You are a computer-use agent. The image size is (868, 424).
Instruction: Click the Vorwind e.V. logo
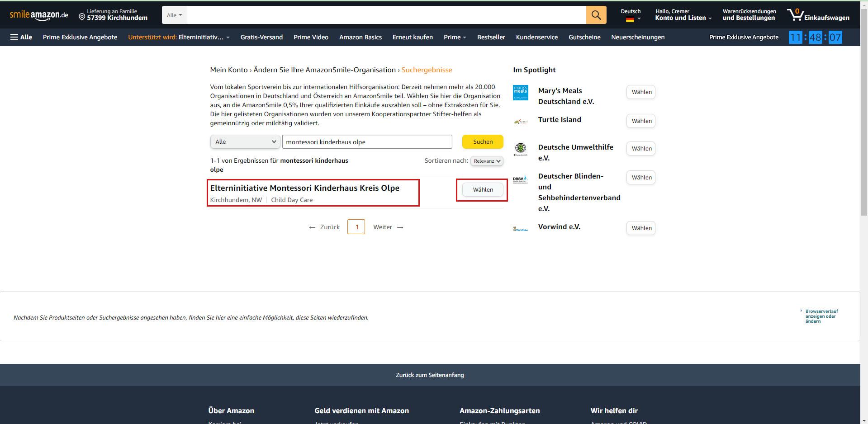coord(521,229)
